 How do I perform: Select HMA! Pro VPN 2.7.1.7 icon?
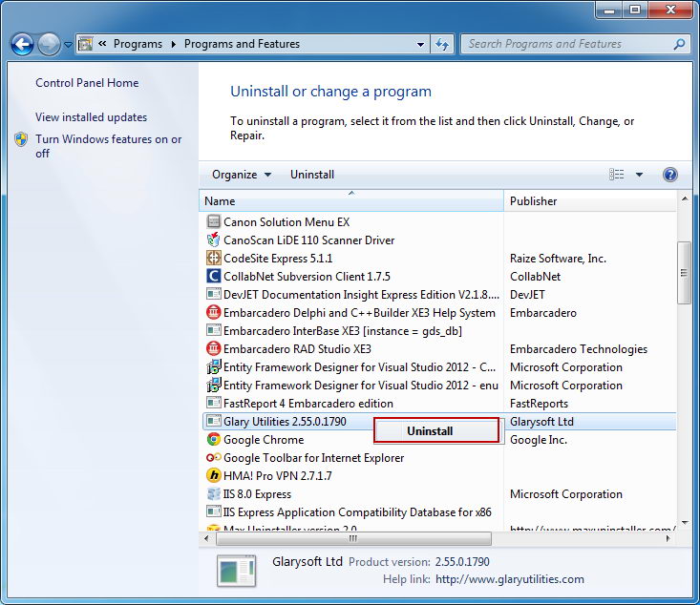coord(214,475)
